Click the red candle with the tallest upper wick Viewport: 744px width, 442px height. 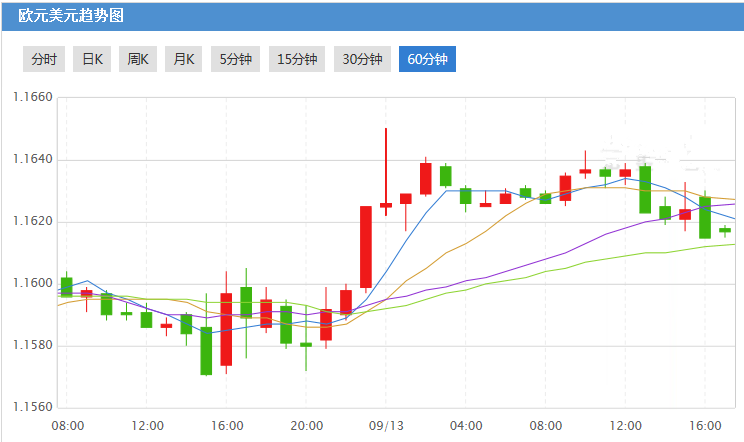(x=386, y=205)
